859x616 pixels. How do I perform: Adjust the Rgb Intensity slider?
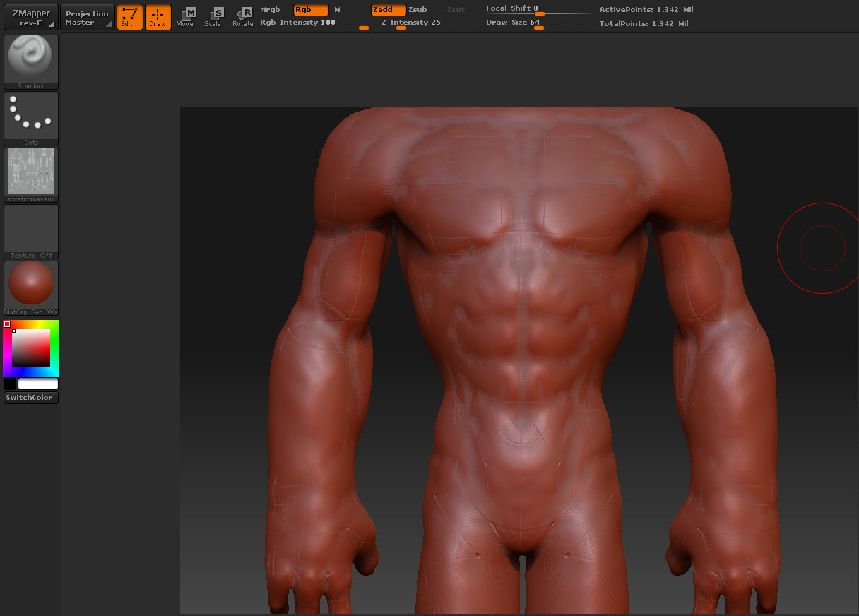pos(314,23)
